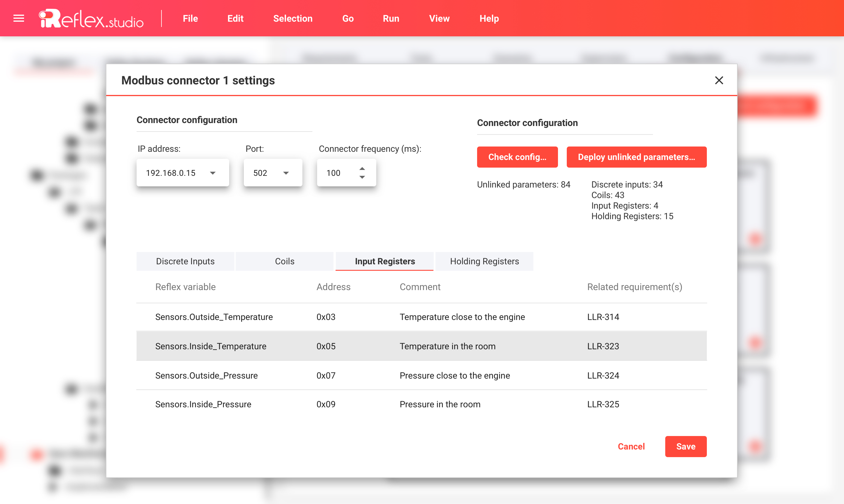Switch to the Coils tab

(x=284, y=261)
